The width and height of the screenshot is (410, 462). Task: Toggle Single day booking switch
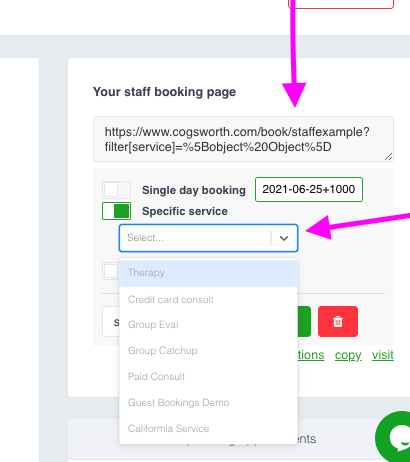(116, 190)
